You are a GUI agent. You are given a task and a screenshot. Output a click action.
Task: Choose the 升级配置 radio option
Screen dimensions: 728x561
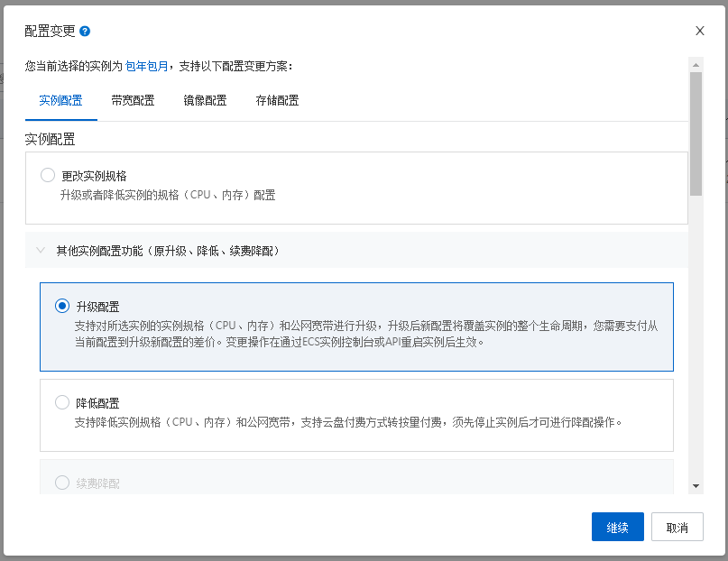pos(62,306)
